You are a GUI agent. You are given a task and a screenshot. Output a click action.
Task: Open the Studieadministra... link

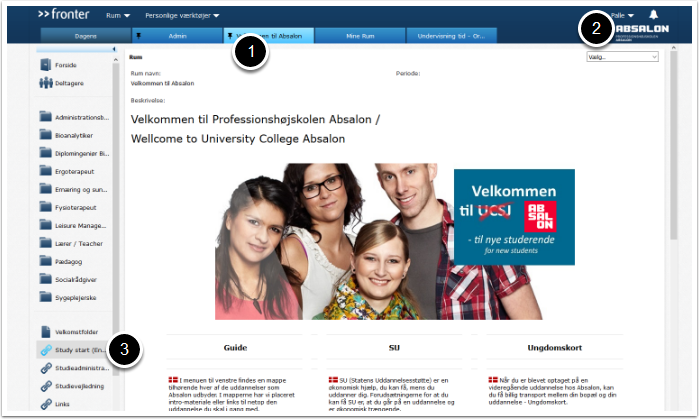pos(74,368)
